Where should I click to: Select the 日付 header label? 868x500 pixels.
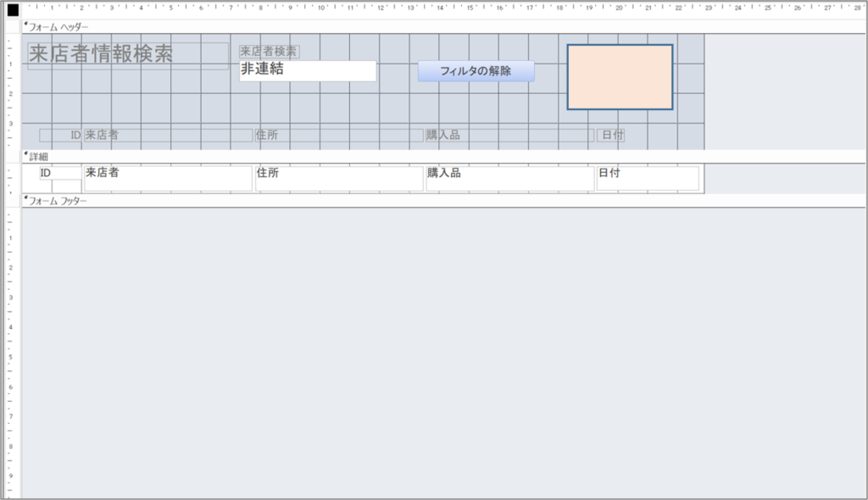[x=610, y=135]
